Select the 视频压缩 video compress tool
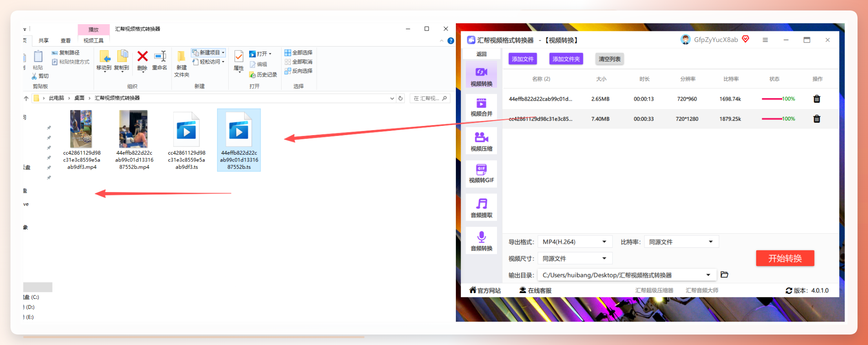 [x=481, y=141]
